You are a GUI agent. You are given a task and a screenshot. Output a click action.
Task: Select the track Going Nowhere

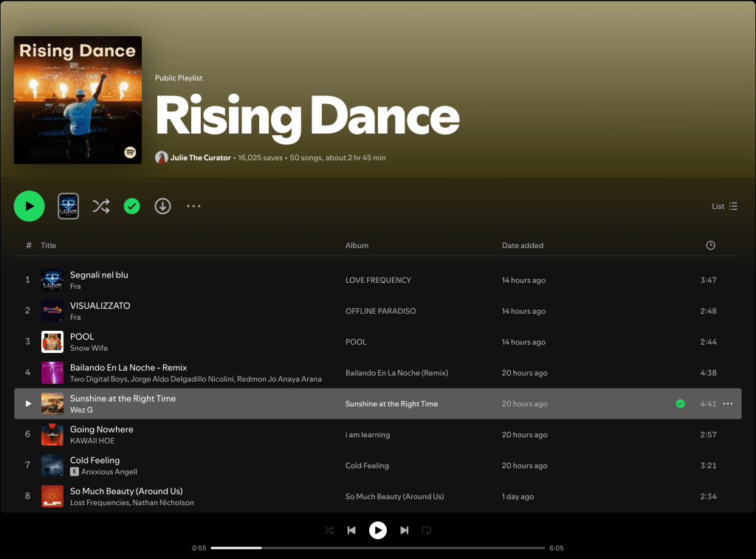click(101, 429)
